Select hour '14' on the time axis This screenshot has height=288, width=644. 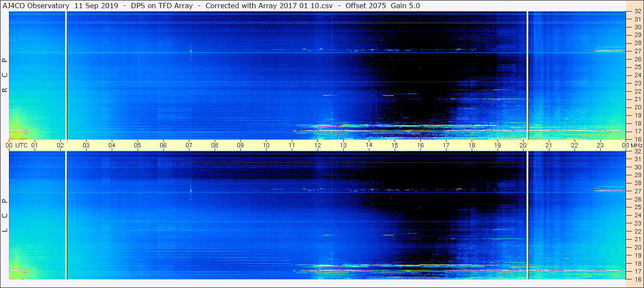pos(369,145)
